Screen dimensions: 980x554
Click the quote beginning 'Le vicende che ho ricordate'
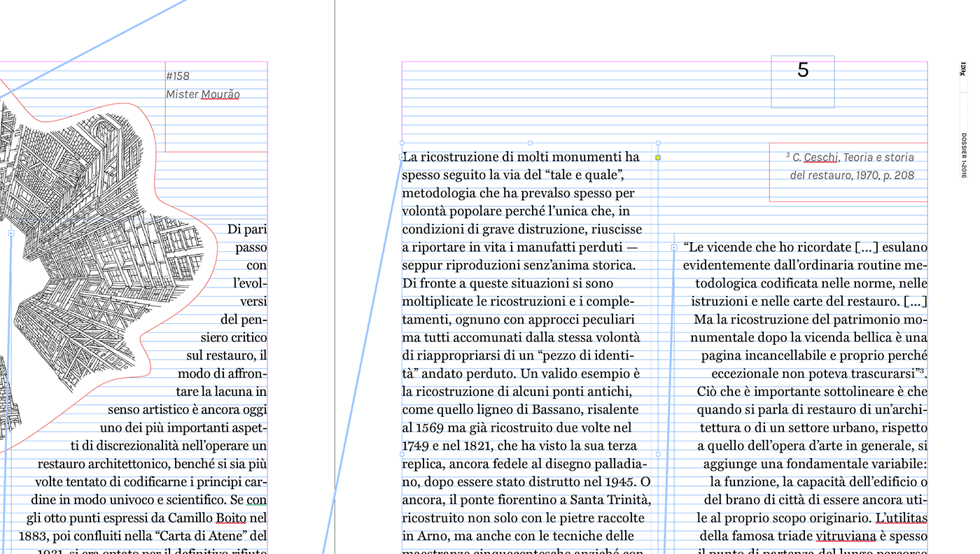(x=805, y=247)
